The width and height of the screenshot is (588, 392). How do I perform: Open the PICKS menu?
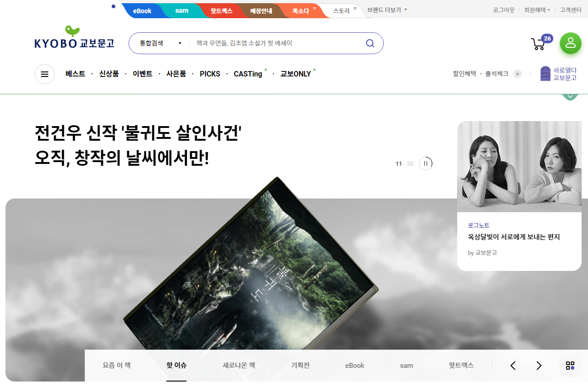click(x=210, y=74)
